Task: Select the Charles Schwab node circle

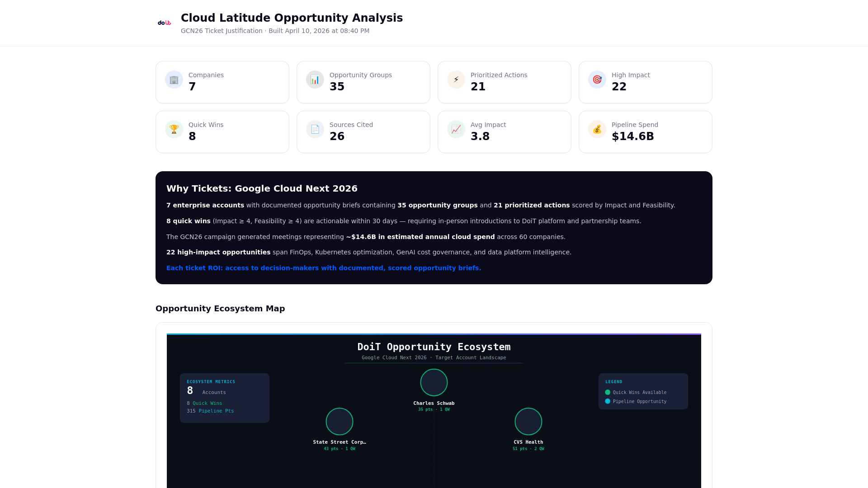Action: pos(434,382)
